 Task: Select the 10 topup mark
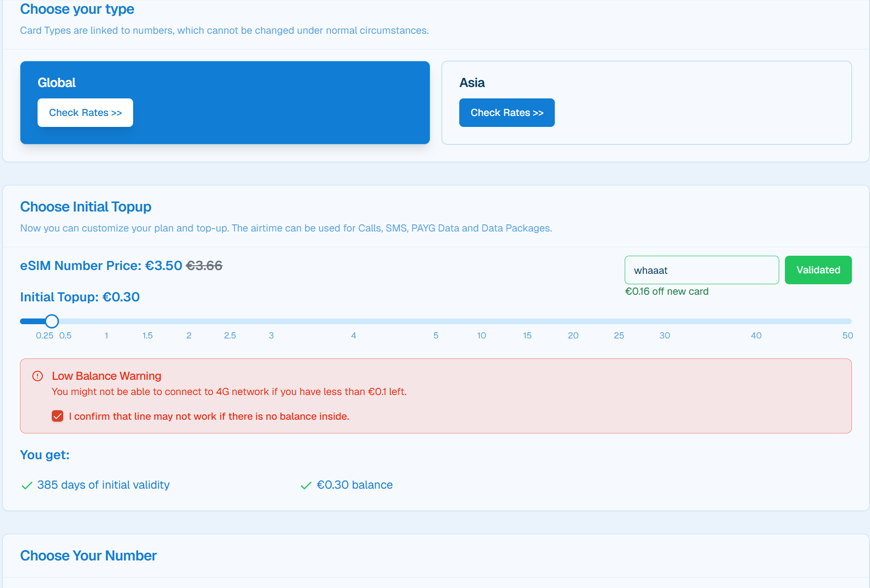click(482, 336)
